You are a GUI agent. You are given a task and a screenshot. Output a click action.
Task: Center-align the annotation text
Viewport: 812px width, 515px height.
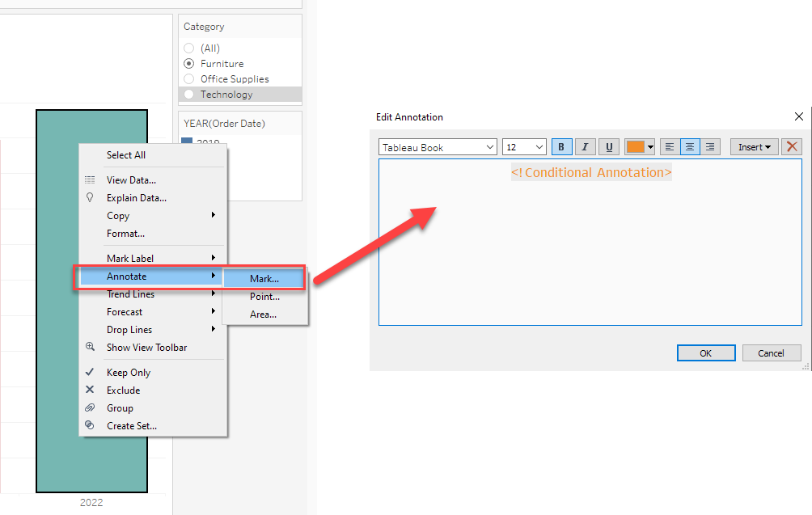[690, 147]
